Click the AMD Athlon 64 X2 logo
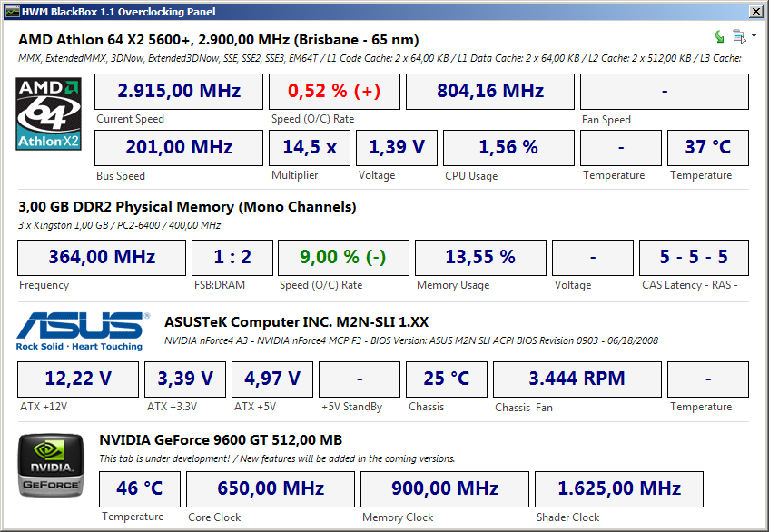 tap(48, 113)
